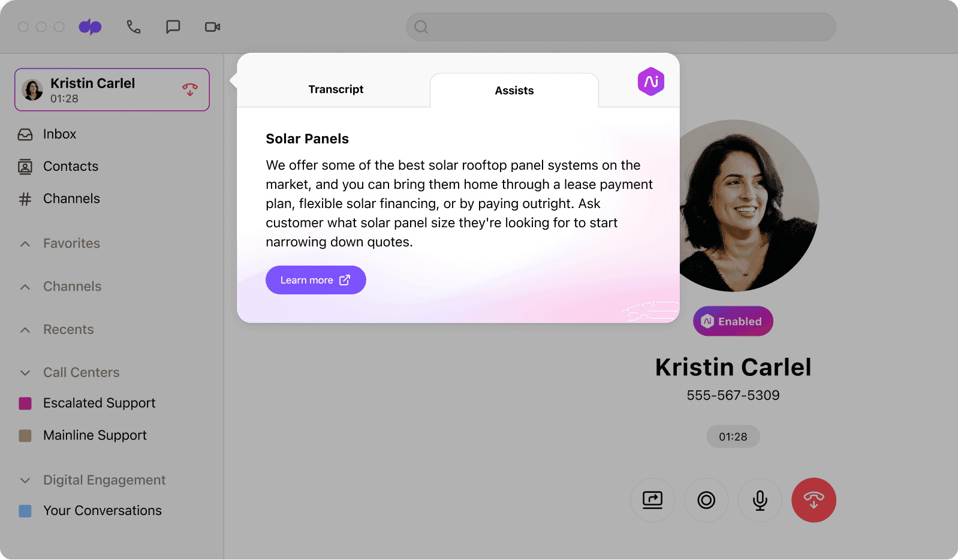Select the Assists tab
This screenshot has width=958, height=560.
514,91
